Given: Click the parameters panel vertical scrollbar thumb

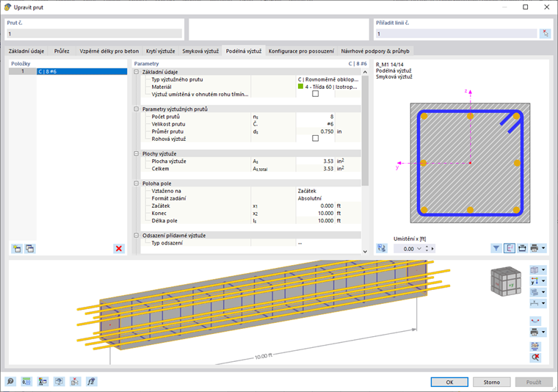Looking at the screenshot, I should (x=365, y=131).
